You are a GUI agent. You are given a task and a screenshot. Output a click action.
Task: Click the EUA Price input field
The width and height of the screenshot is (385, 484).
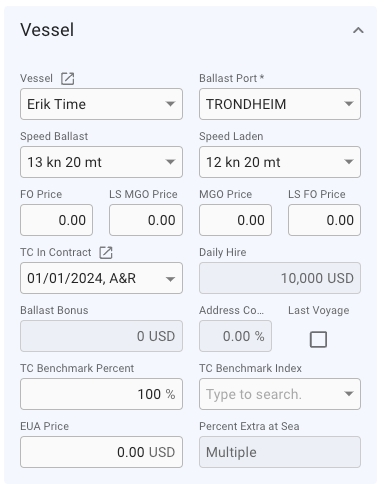coord(101,452)
